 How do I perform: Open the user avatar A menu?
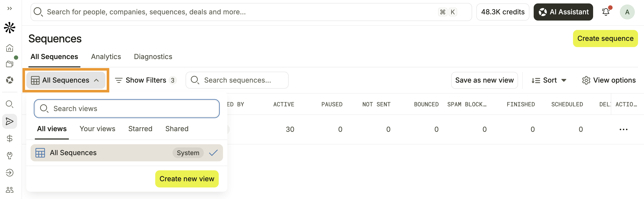(627, 12)
